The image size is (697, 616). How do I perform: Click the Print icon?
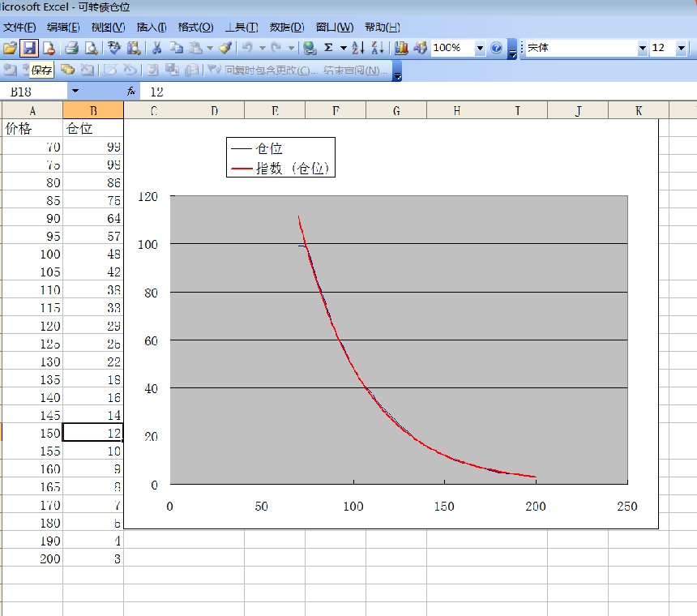pos(72,49)
